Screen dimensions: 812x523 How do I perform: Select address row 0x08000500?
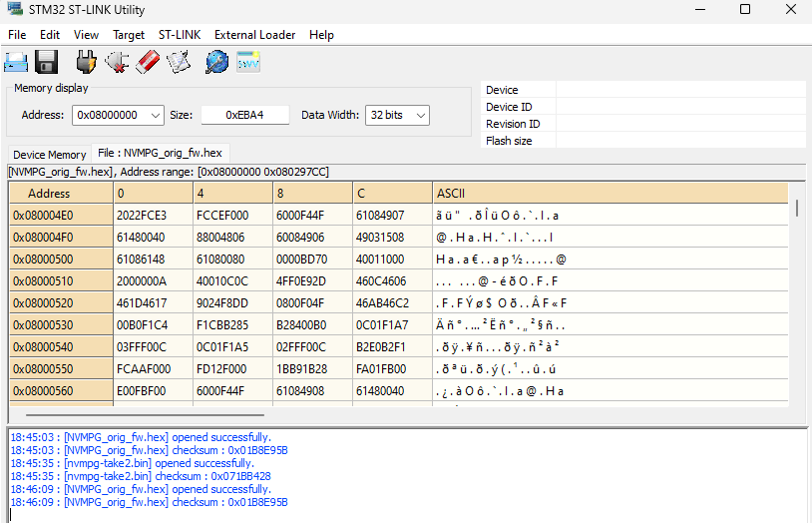[x=61, y=260]
